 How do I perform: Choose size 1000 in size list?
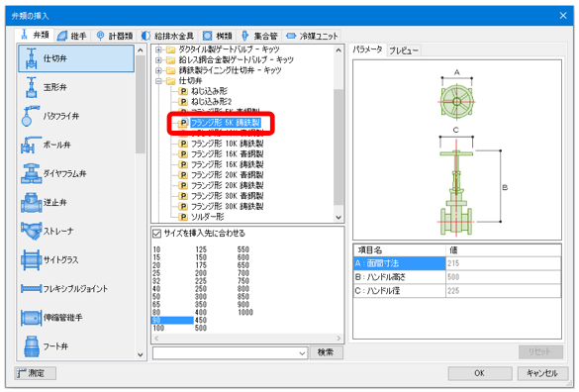pyautogui.click(x=245, y=312)
